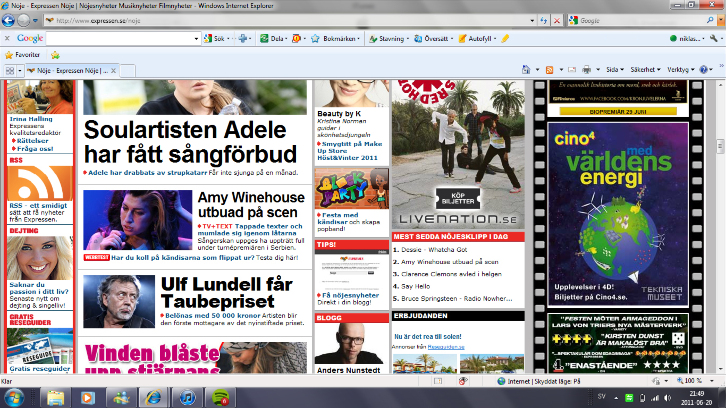Open the Bokmärken star button
Screen dimensions: 726x408
point(334,38)
